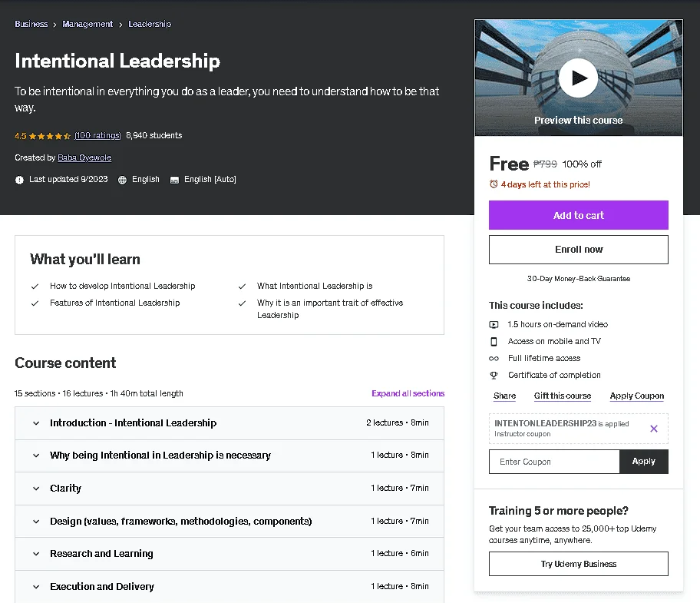Click the star rating icons
This screenshot has width=700, height=603.
pyautogui.click(x=50, y=136)
